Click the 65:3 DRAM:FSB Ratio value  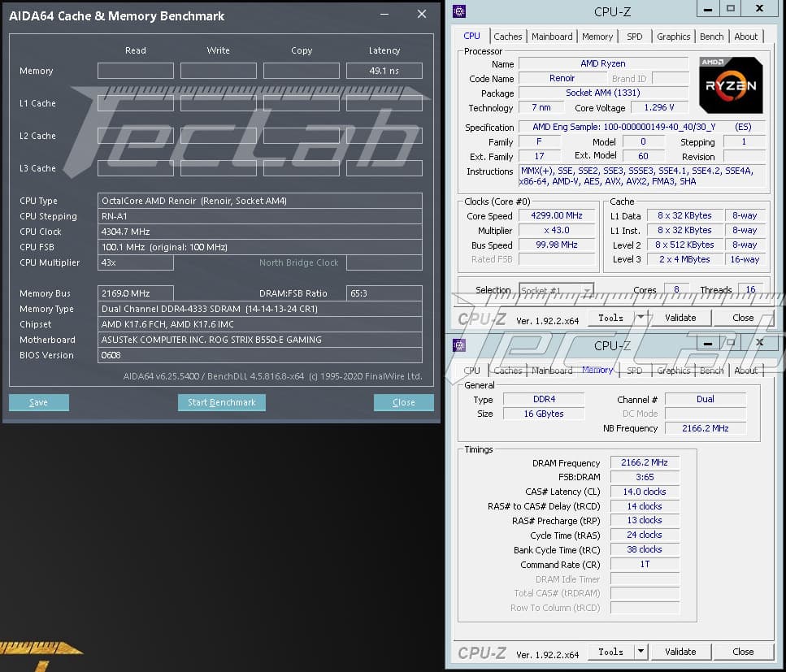point(384,293)
